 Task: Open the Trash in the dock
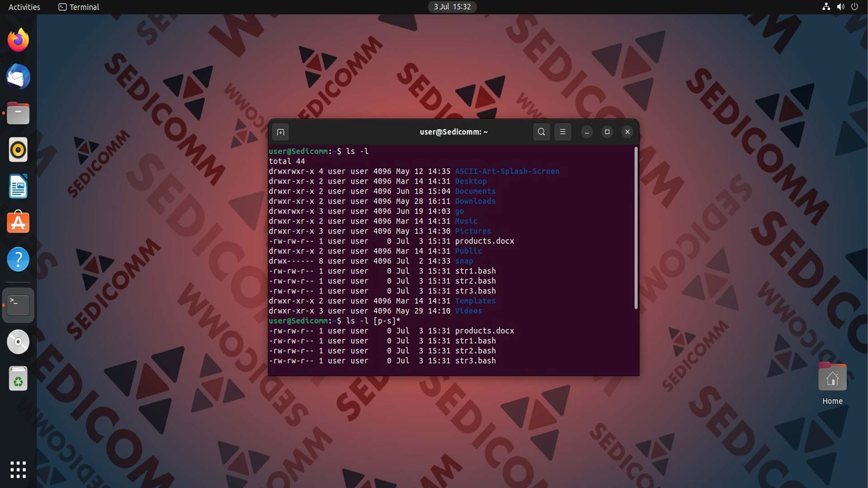[x=18, y=379]
